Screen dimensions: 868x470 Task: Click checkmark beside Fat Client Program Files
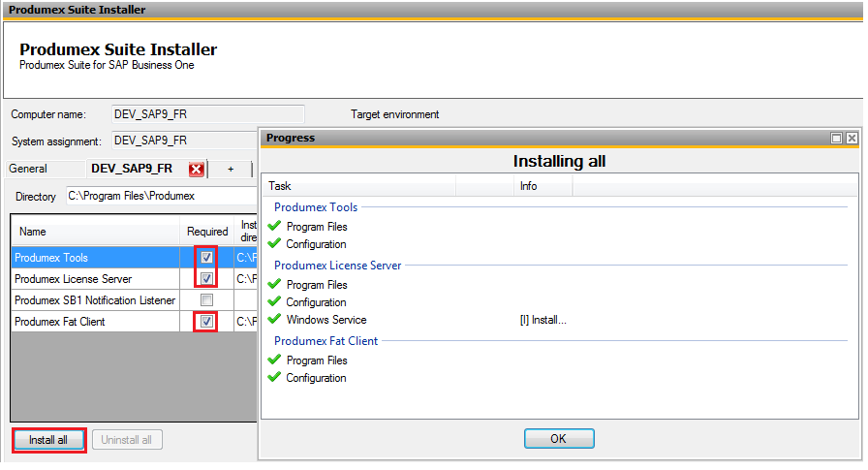pos(274,360)
